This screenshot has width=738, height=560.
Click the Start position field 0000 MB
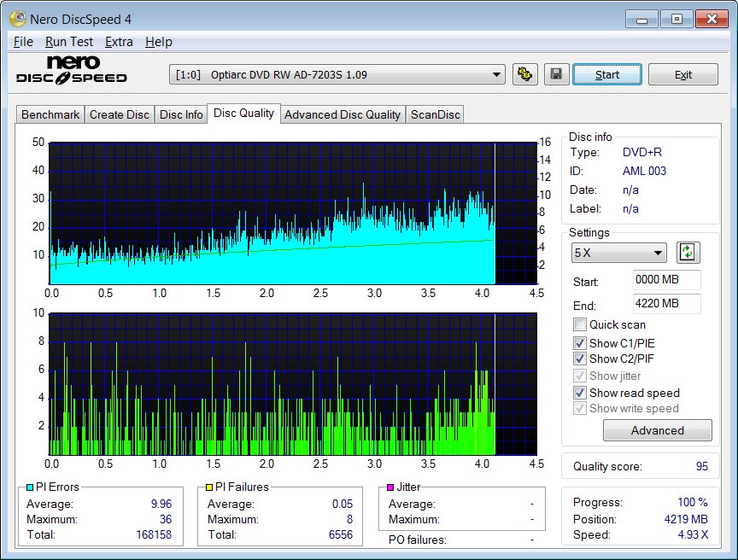pyautogui.click(x=666, y=280)
